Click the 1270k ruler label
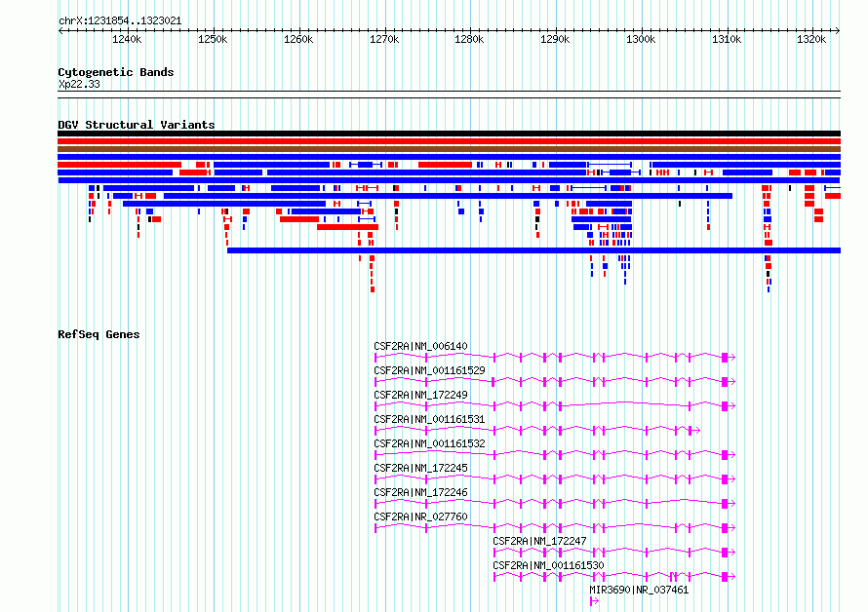The height and width of the screenshot is (612, 868). point(384,39)
